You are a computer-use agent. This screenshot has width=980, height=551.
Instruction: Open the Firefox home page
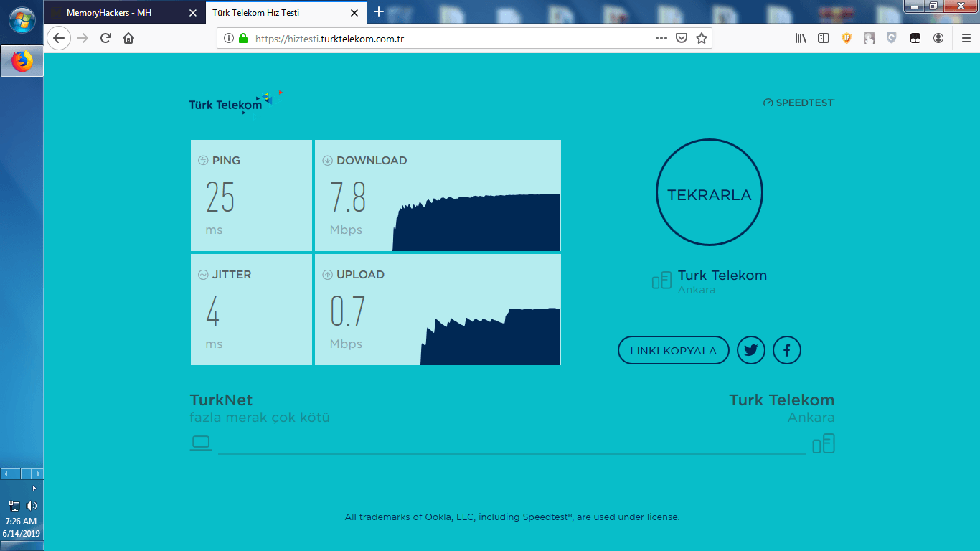click(x=128, y=39)
